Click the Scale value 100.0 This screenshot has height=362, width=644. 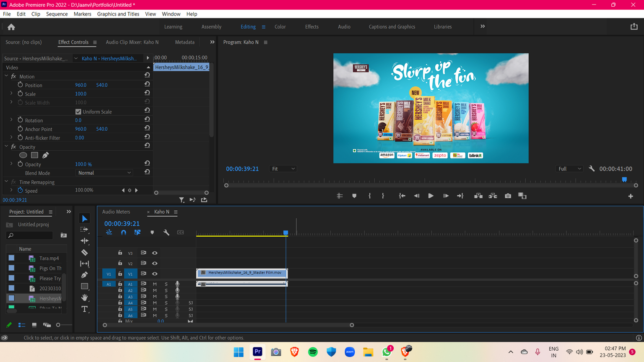point(80,94)
